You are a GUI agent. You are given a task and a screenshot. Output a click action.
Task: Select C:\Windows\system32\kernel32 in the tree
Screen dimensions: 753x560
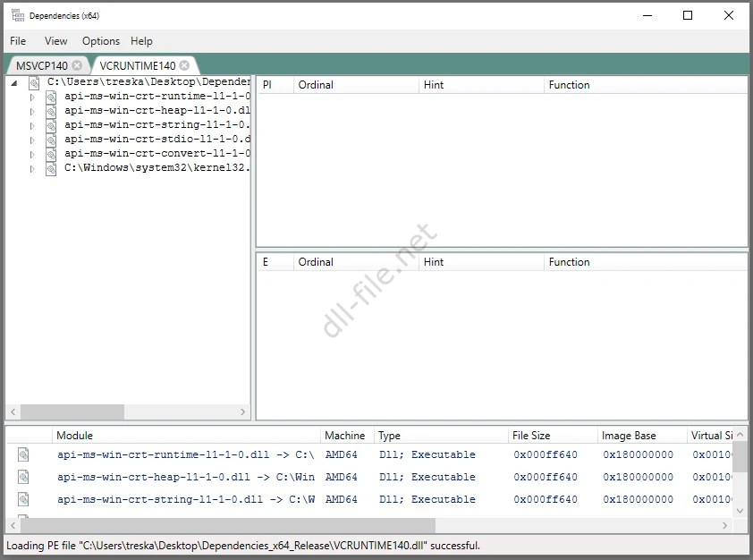(157, 168)
